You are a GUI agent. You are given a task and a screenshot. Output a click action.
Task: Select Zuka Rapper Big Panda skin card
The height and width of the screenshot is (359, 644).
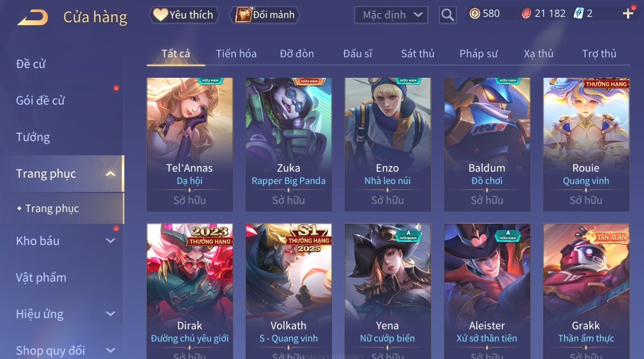(288, 144)
